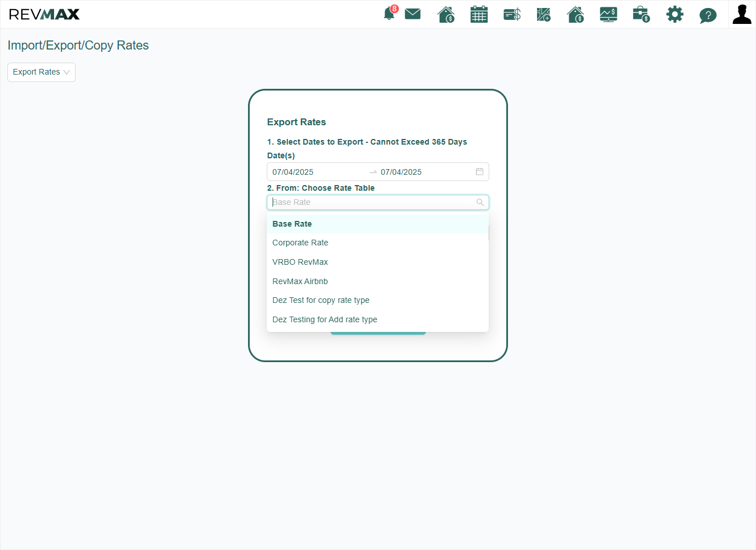Click the Choose Rate Table search box
The image size is (756, 550).
click(x=378, y=202)
